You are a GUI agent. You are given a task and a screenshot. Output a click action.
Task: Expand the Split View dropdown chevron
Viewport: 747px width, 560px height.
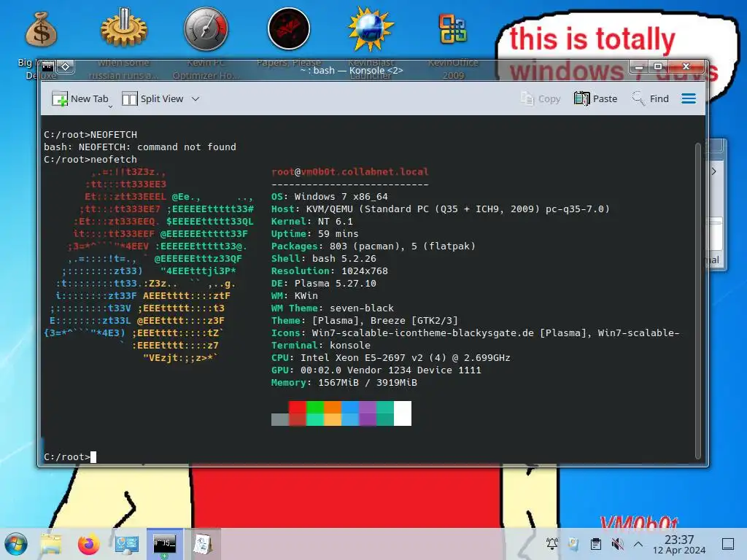tap(196, 98)
